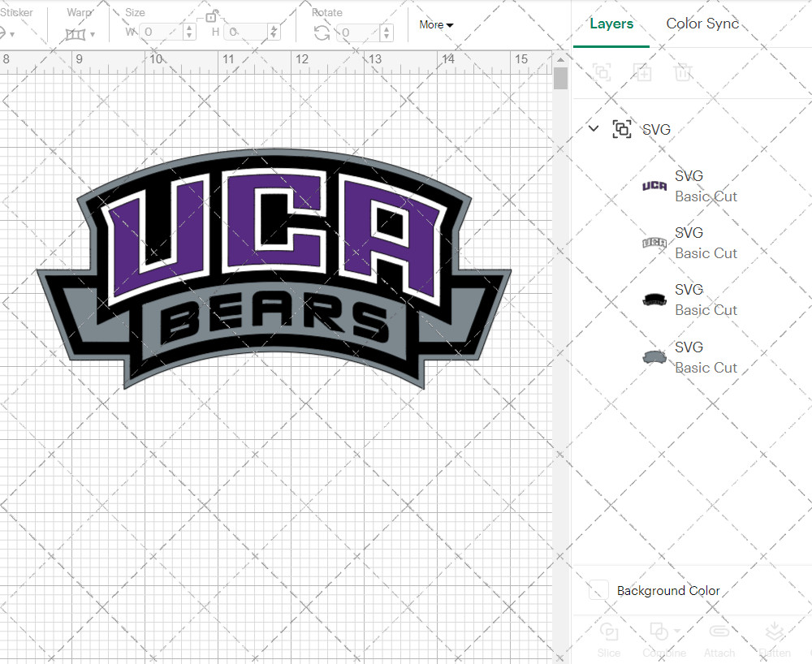This screenshot has height=664, width=812.
Task: Switch to the Color Sync tab
Action: click(x=702, y=24)
